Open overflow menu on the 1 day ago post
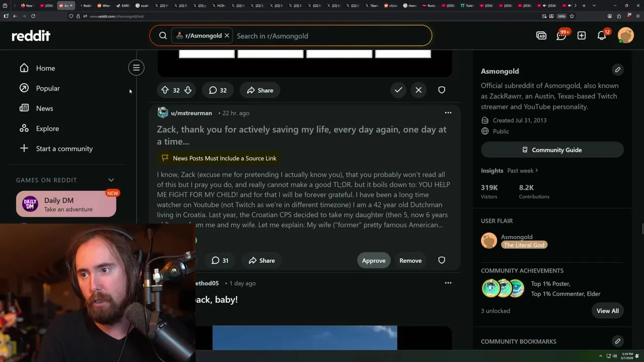 click(x=448, y=283)
